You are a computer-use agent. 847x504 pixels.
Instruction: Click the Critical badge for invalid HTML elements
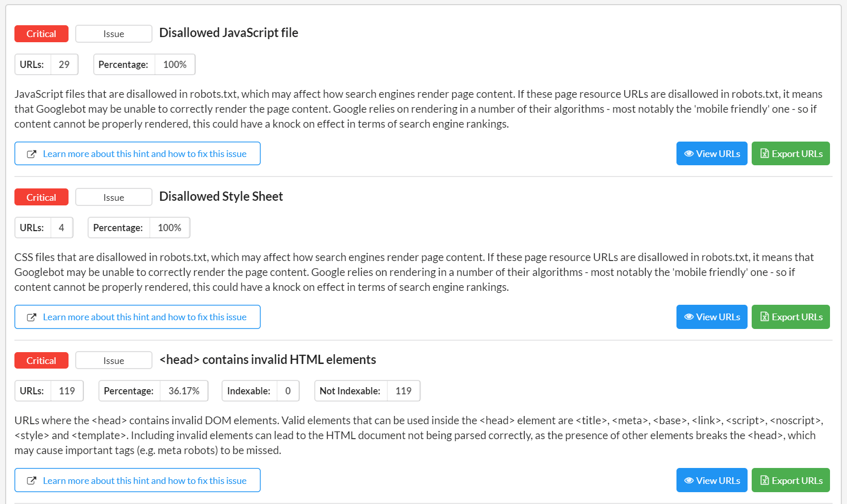(x=41, y=361)
